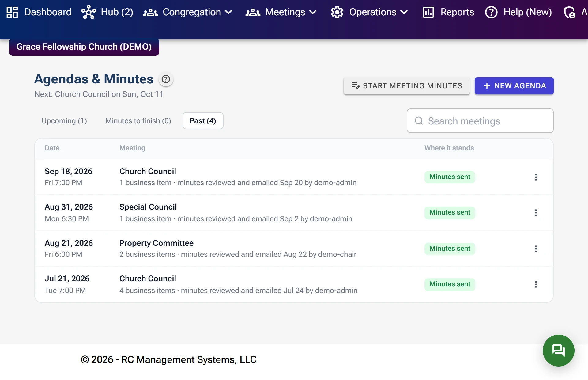
Task: Open help icon beside Agendas & Minutes
Action: 166,79
